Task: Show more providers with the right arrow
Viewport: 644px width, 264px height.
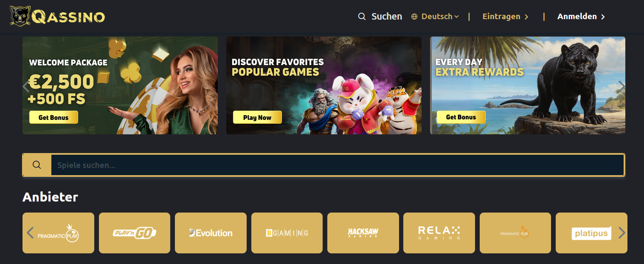Action: point(622,233)
